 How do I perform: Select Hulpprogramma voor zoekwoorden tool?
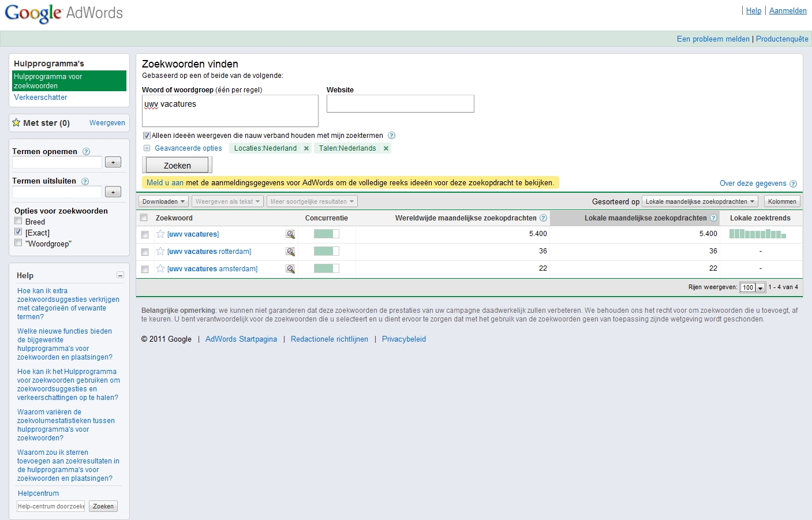tap(69, 81)
